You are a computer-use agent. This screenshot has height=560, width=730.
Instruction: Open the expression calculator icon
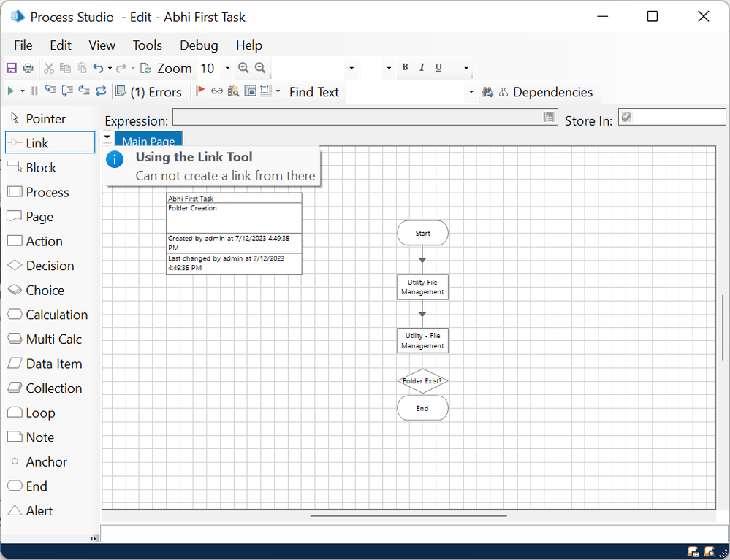tap(550, 117)
